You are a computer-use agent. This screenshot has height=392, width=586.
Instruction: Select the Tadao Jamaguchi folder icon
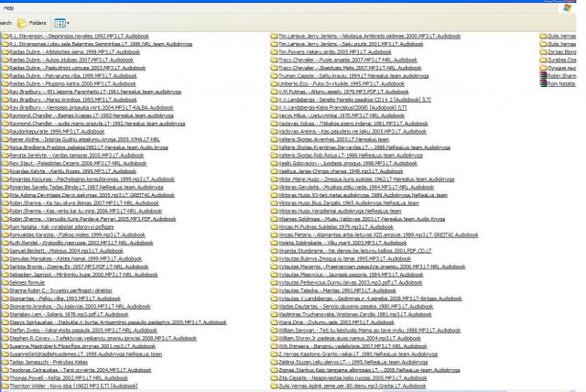(x=5, y=361)
